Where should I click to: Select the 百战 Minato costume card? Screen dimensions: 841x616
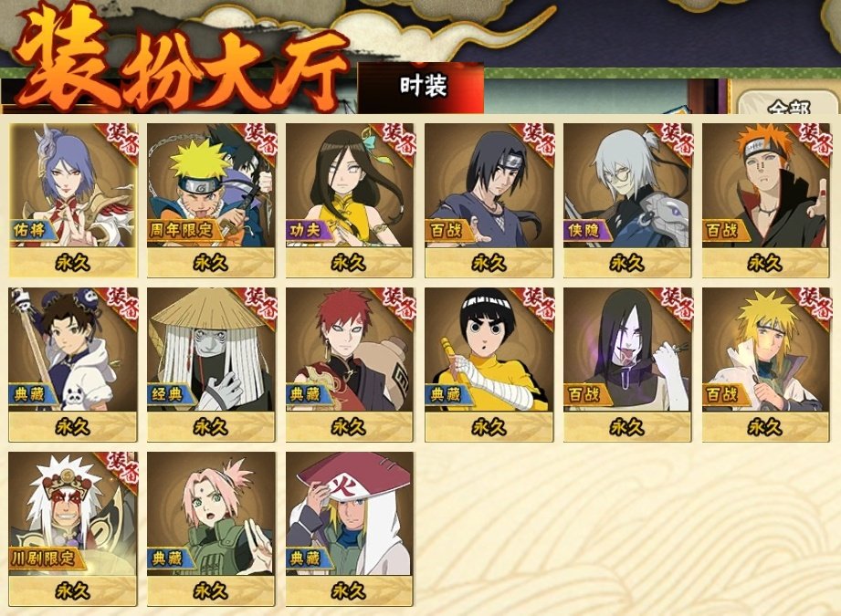point(766,364)
